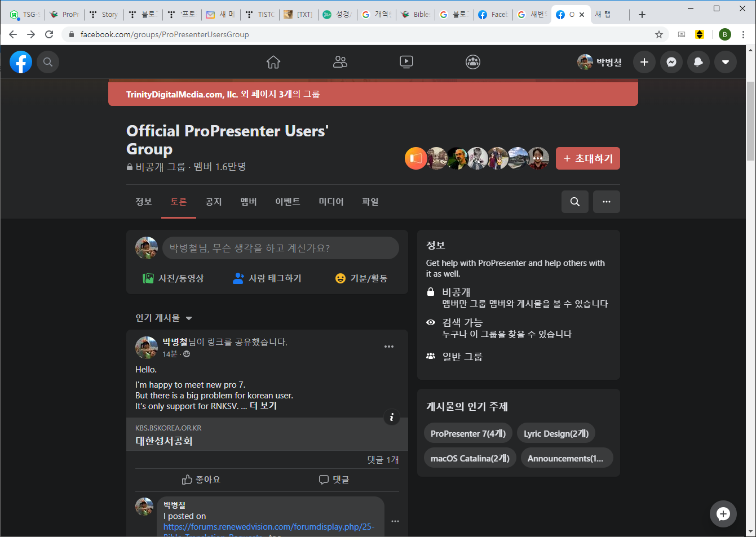Click the floating new message button
The height and width of the screenshot is (537, 756).
[723, 514]
